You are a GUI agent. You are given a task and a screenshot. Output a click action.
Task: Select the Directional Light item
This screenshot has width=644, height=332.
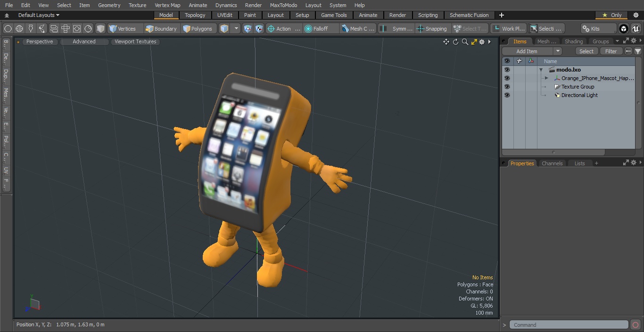579,95
